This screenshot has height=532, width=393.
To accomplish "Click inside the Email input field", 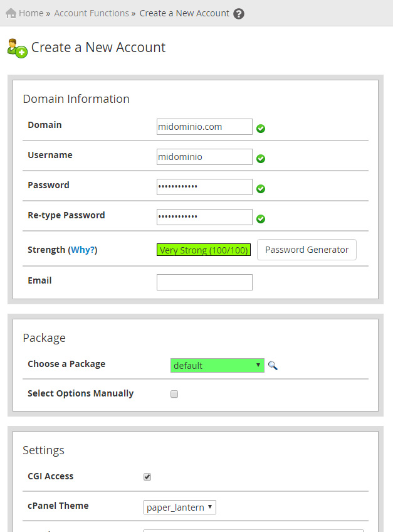I will [204, 282].
